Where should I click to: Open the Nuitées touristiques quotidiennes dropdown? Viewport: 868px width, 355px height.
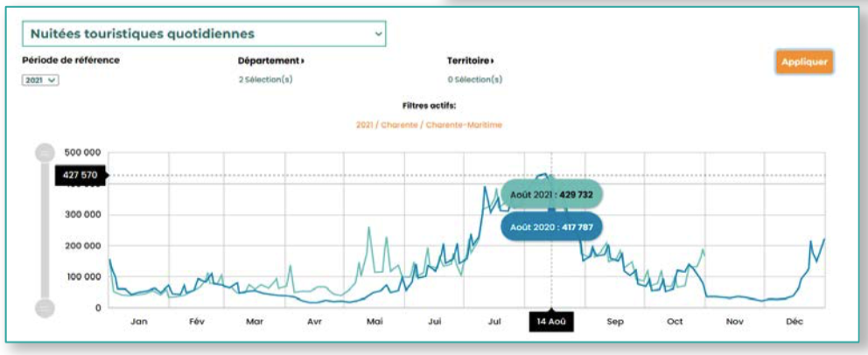click(204, 34)
